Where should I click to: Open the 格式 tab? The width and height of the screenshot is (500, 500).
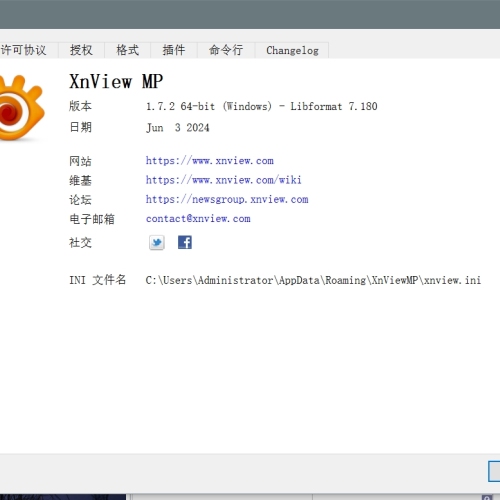coord(127,50)
